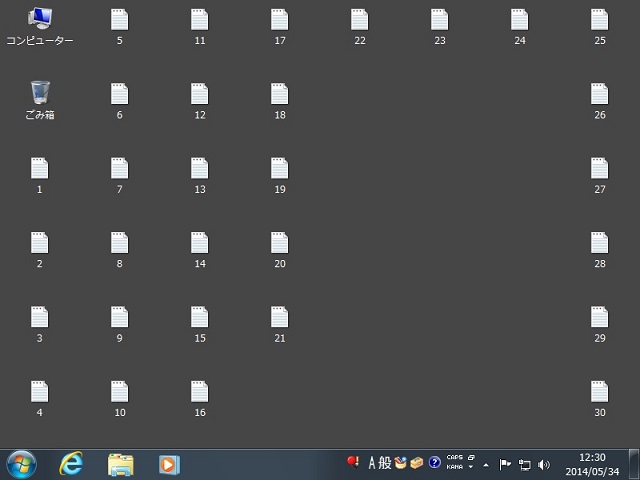This screenshot has width=640, height=480.
Task: Select text file named 19
Action: point(280,176)
